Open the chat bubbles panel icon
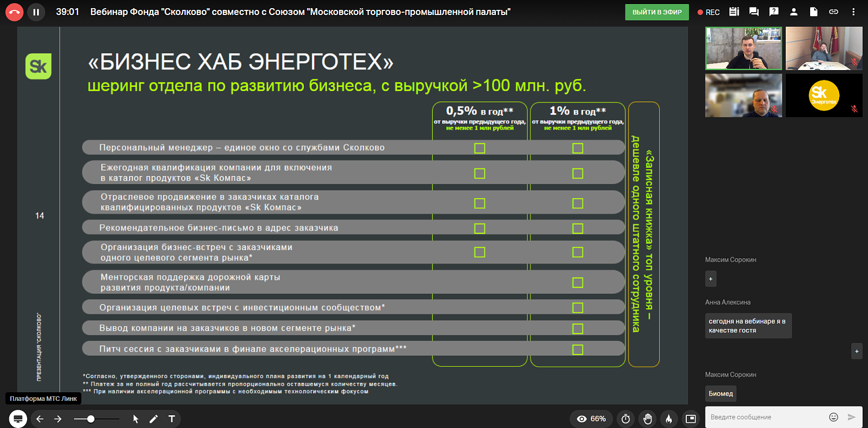Screen dimensions: 868x428 tap(754, 12)
